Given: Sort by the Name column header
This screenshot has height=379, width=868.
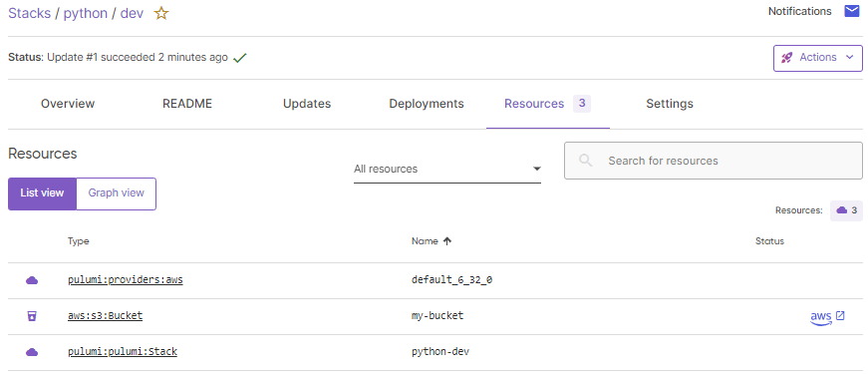Looking at the screenshot, I should point(425,241).
